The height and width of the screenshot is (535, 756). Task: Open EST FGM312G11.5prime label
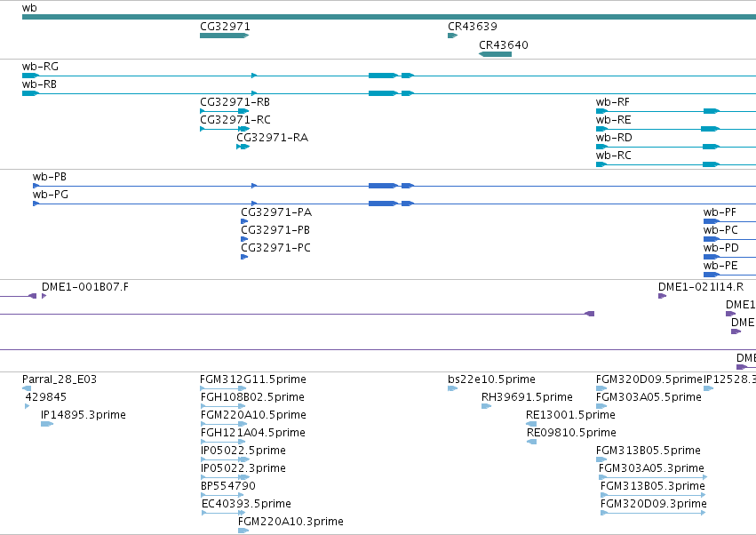(253, 379)
